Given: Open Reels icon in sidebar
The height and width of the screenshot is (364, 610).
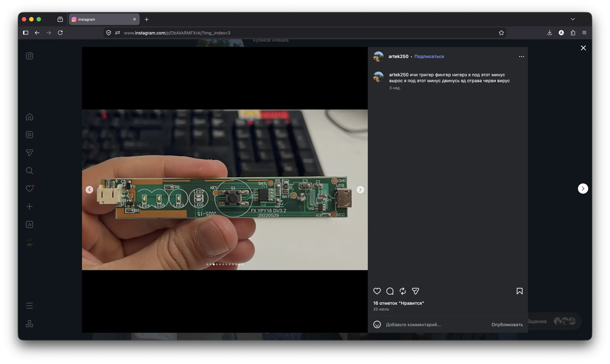Looking at the screenshot, I should point(29,135).
